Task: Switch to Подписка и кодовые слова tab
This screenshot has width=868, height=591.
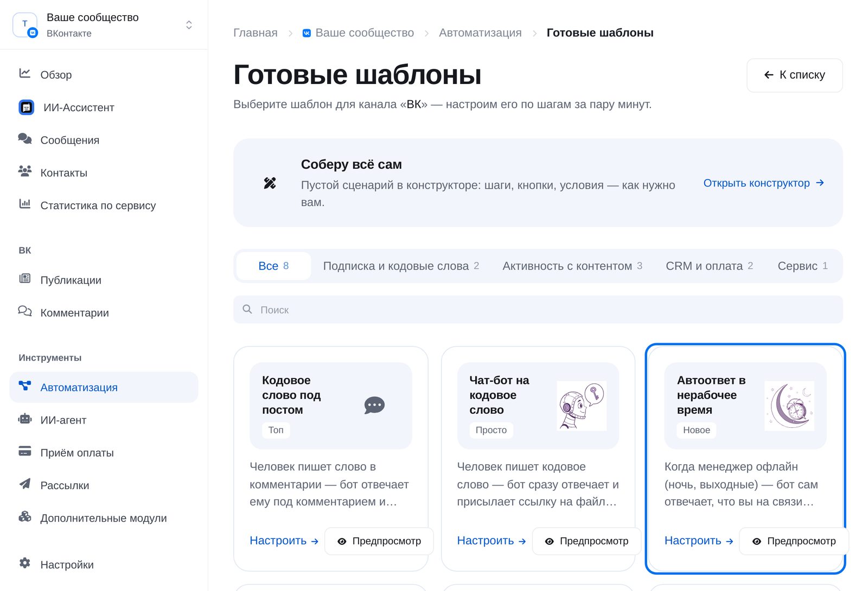Action: click(x=401, y=266)
